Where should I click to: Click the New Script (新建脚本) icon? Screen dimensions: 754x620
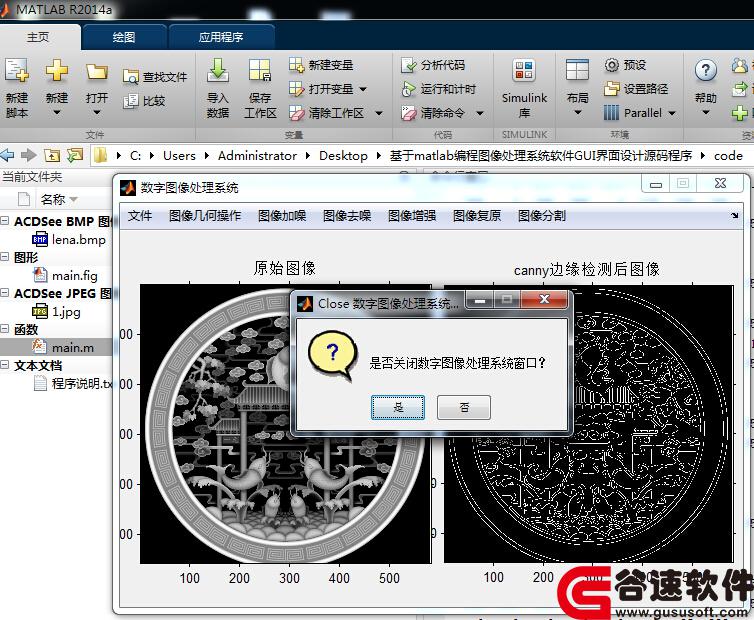[17, 71]
